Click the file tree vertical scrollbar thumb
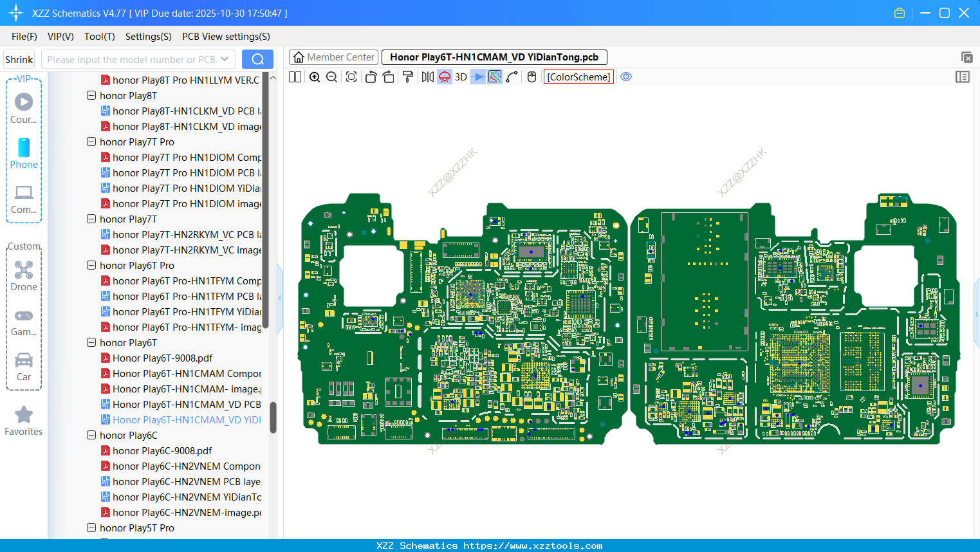Viewport: 980px width, 552px height. 273,418
